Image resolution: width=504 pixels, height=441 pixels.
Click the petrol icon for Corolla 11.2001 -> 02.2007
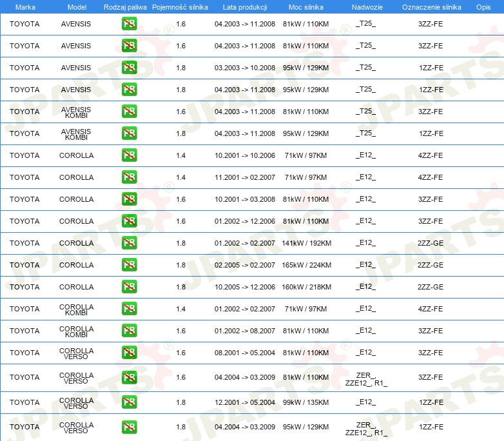tap(129, 177)
